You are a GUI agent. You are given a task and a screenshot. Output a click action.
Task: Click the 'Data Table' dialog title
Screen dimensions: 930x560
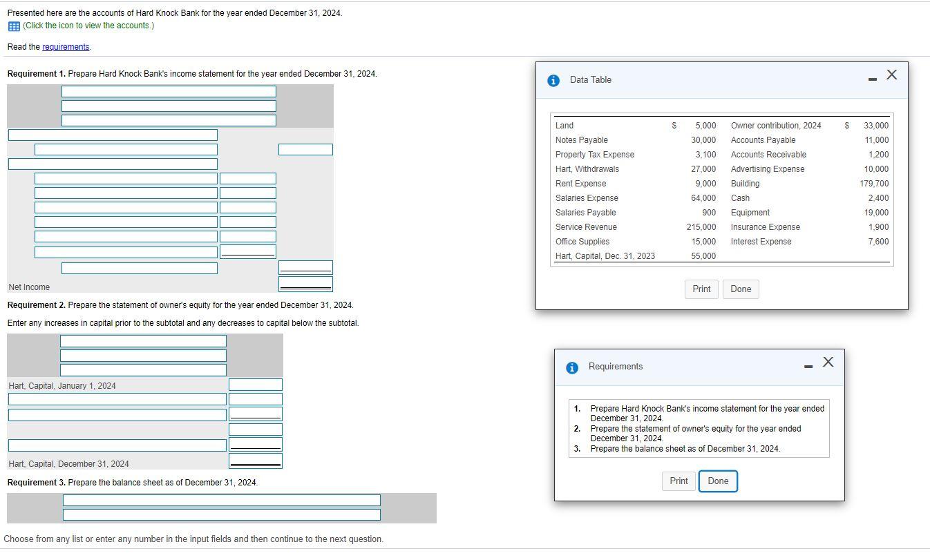[591, 80]
